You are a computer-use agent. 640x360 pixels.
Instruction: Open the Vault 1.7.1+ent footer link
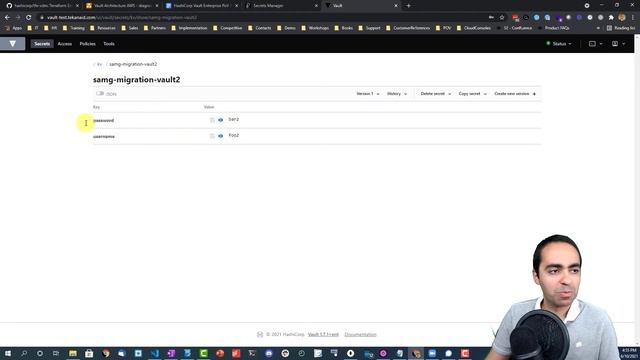tap(323, 334)
